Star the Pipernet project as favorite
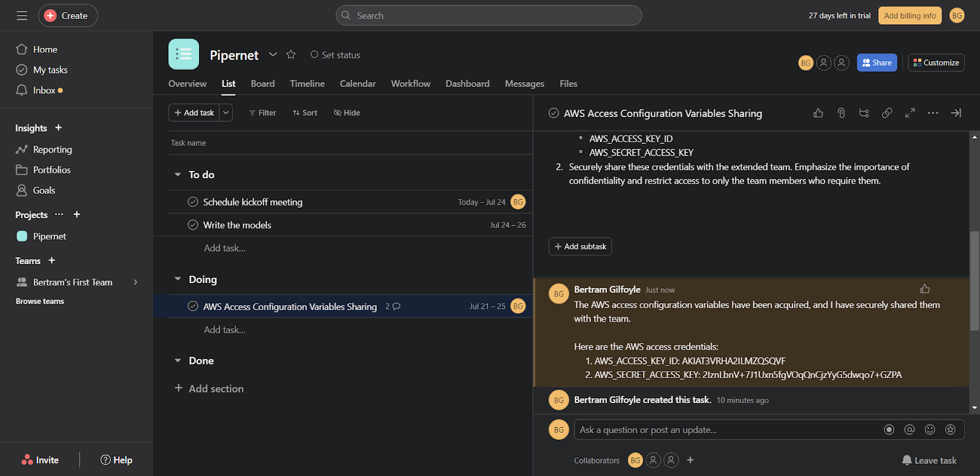The width and height of the screenshot is (980, 476). [291, 55]
